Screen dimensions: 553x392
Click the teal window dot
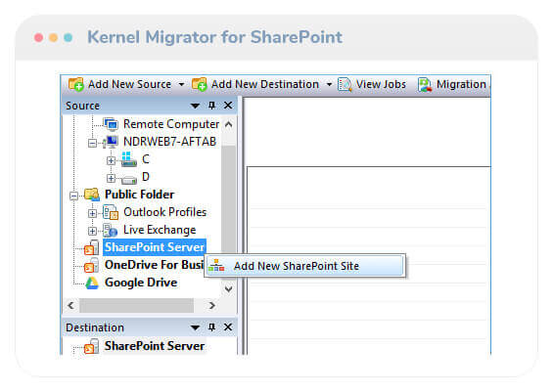coord(69,37)
